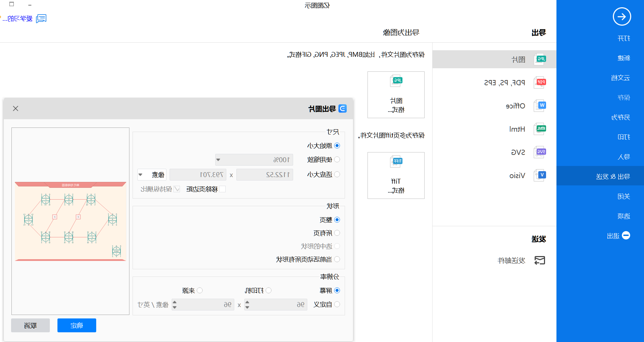644x342 pixels.
Task: Click the width field showing 1122.52
Action: [x=265, y=175]
